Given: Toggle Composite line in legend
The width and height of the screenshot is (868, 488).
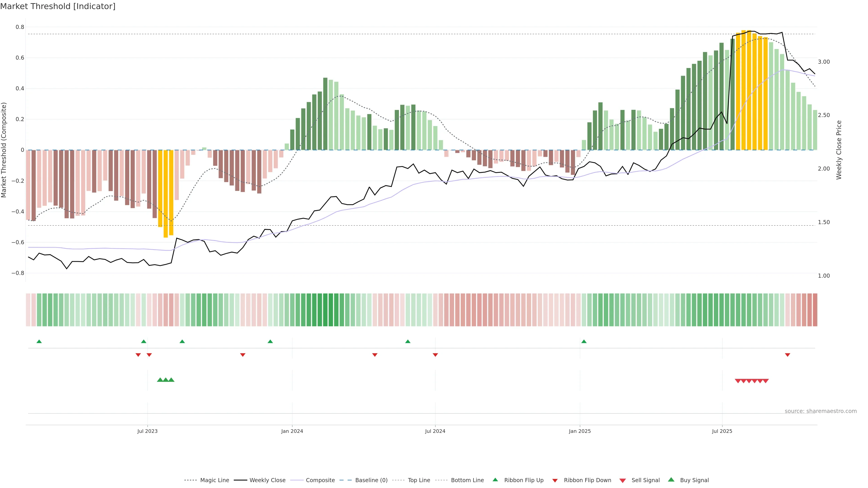Looking at the screenshot, I should tap(320, 480).
